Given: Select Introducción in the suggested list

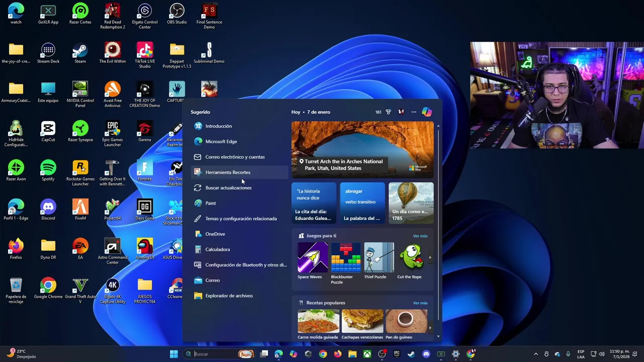Looking at the screenshot, I should [x=239, y=126].
